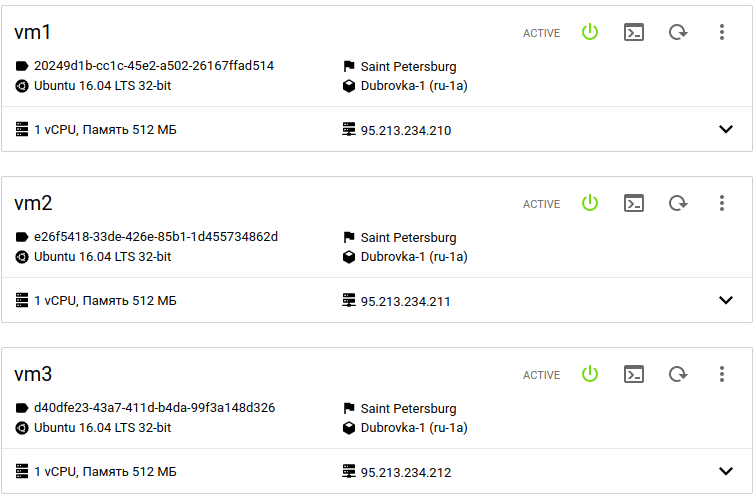Click the UUID starting with e26f5418

pos(156,237)
